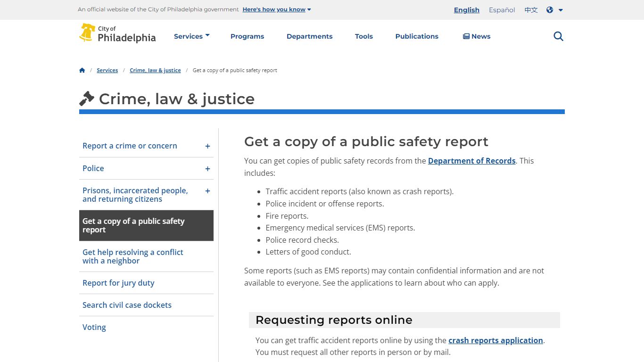Open the Programs menu item
This screenshot has height=362, width=644.
[247, 36]
